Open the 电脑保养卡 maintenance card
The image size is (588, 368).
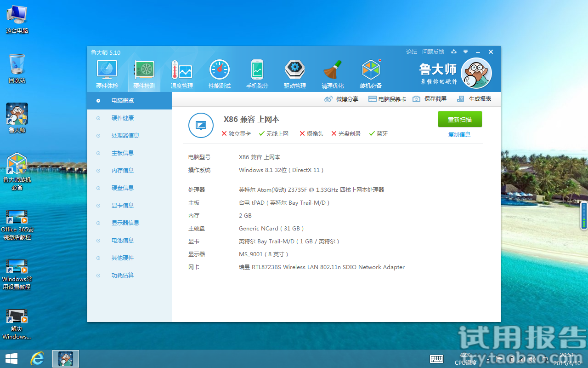(x=387, y=99)
